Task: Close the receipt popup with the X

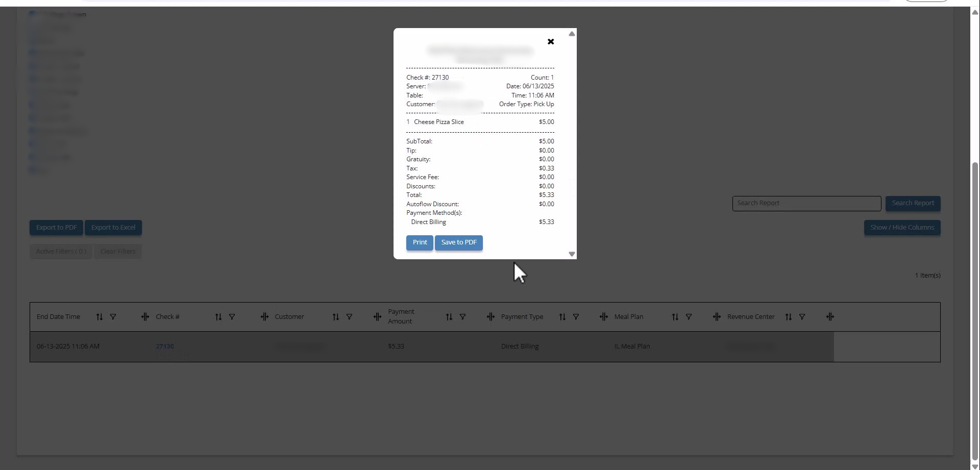Action: [x=551, y=42]
